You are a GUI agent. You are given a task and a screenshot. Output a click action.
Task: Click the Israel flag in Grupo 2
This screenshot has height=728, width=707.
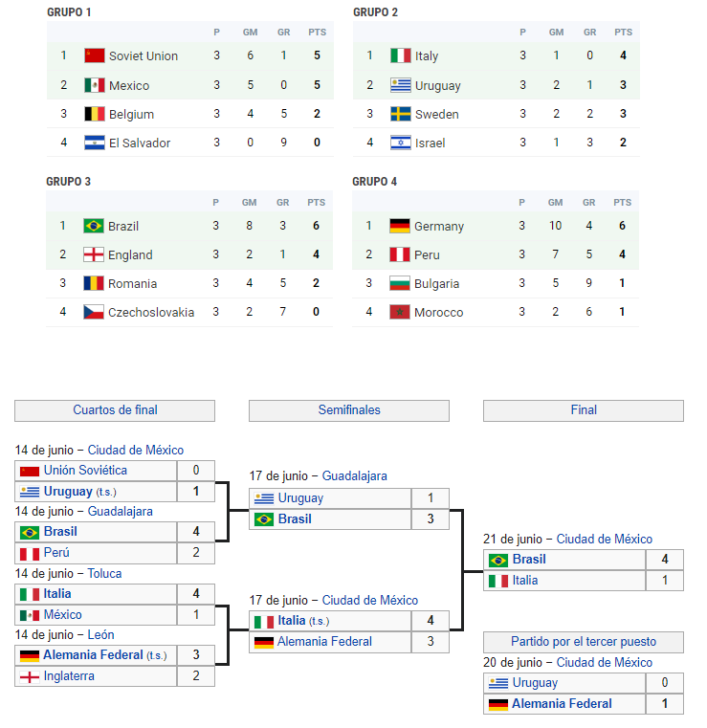click(x=400, y=143)
